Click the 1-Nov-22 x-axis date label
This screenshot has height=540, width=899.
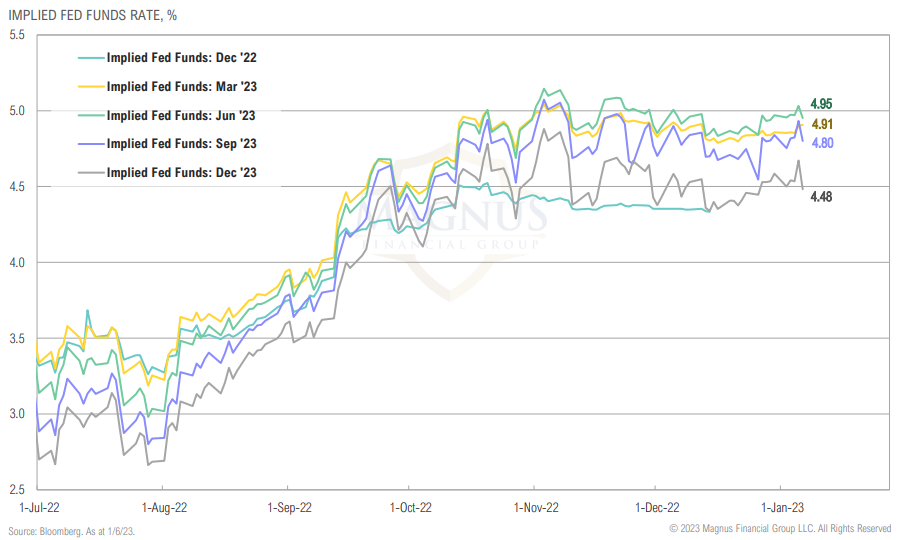[x=534, y=507]
